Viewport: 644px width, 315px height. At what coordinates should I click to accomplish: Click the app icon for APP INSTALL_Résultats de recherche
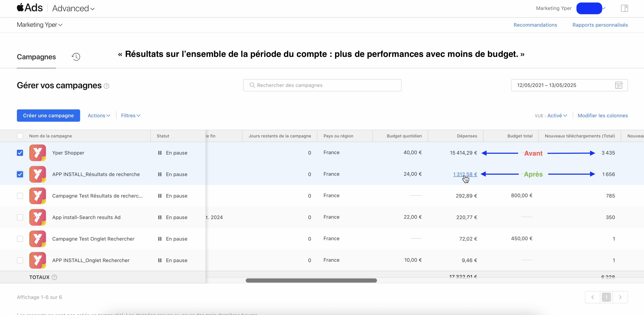click(37, 174)
